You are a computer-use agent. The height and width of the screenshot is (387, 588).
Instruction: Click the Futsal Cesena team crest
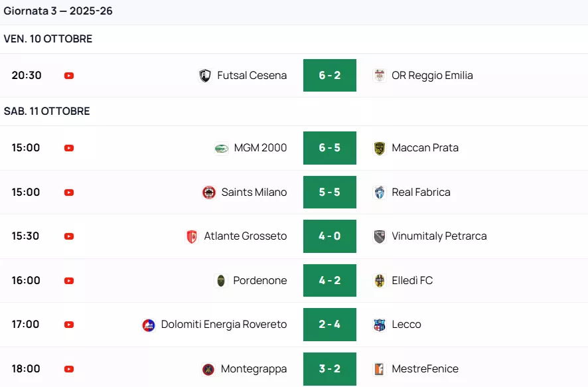coord(205,76)
